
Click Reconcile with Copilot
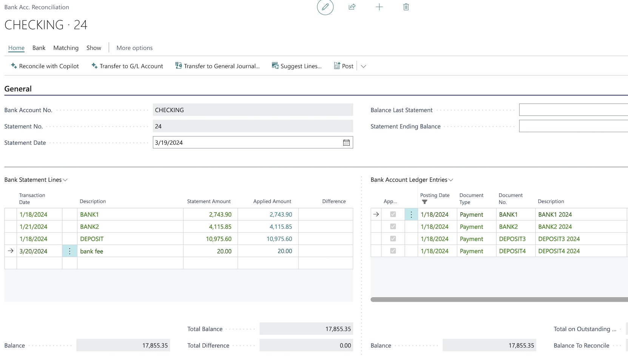pos(45,66)
